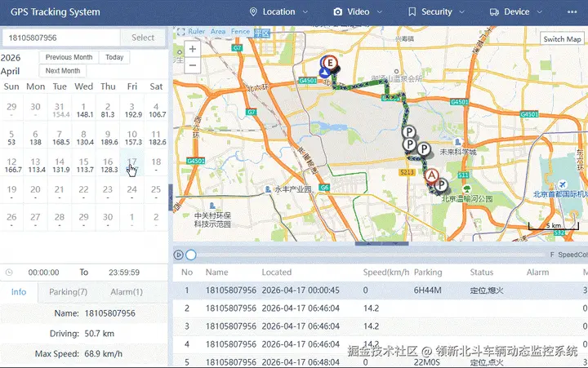Open the Alarm(1) tab

127,292
